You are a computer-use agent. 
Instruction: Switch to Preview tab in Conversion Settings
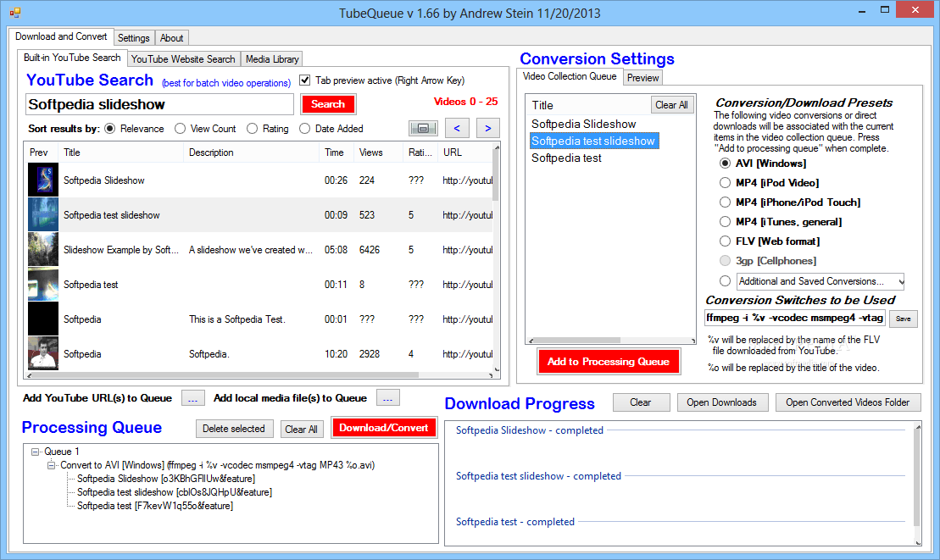[642, 78]
